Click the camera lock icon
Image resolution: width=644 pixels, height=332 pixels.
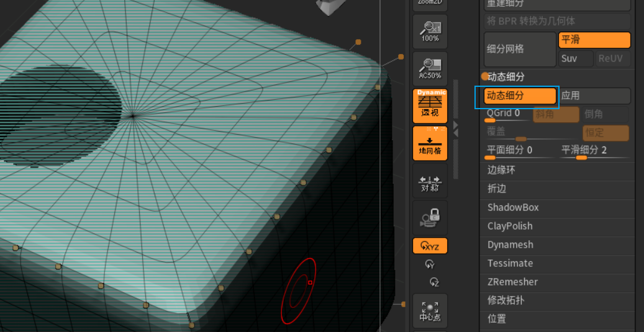tap(430, 218)
